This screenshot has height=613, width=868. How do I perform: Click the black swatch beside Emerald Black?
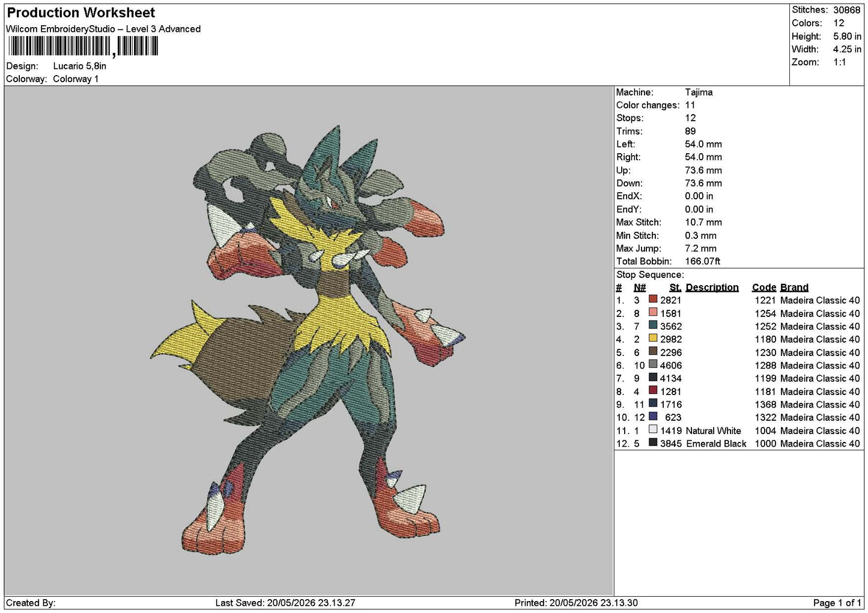pos(652,443)
